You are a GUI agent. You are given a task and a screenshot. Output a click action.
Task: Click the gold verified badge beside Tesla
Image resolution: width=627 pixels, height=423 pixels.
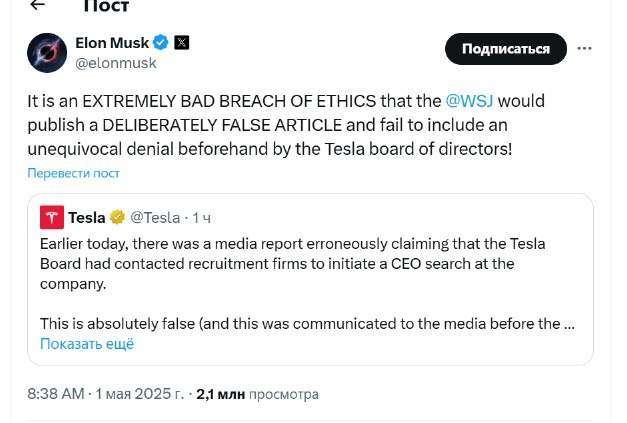tap(117, 217)
